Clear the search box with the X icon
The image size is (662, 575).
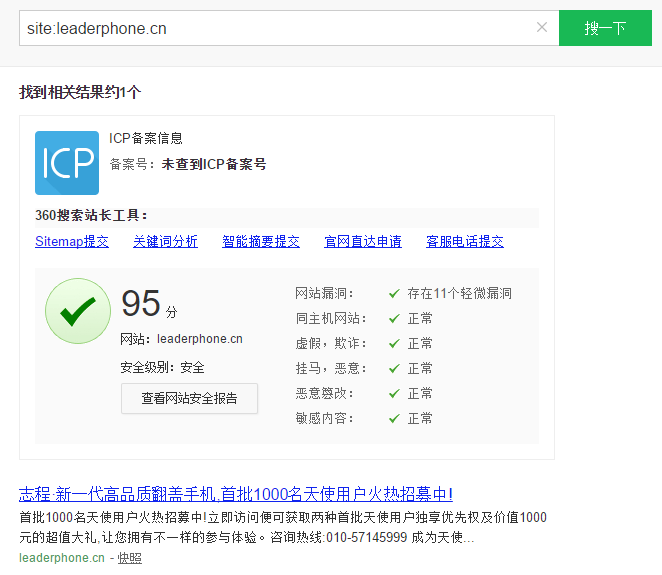pyautogui.click(x=542, y=27)
